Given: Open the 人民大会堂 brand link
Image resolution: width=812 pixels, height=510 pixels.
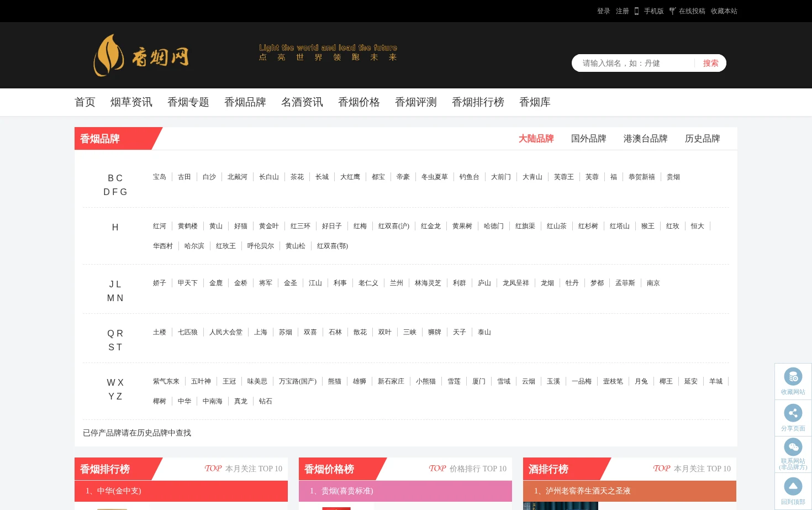Looking at the screenshot, I should click(x=226, y=332).
